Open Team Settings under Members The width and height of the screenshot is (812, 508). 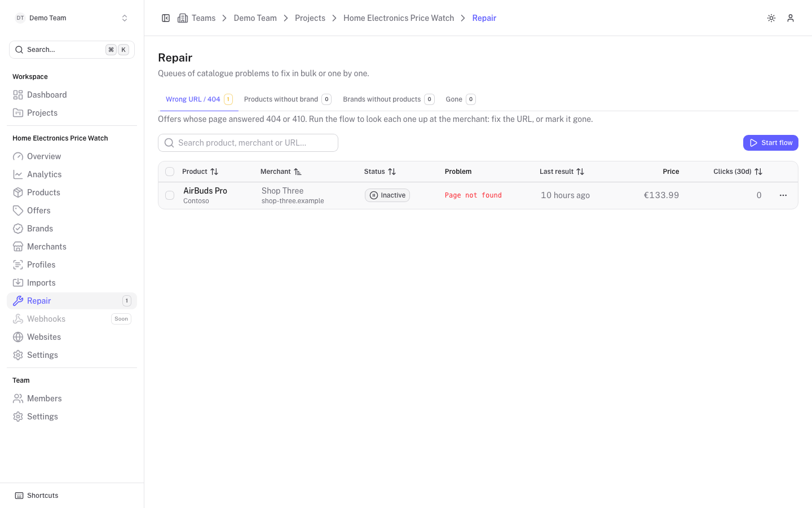point(72,417)
